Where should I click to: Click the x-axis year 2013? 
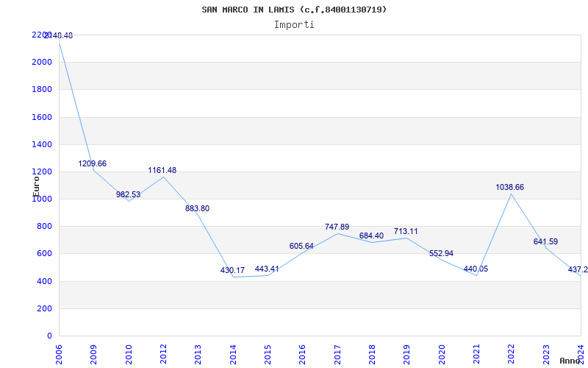[x=198, y=355]
